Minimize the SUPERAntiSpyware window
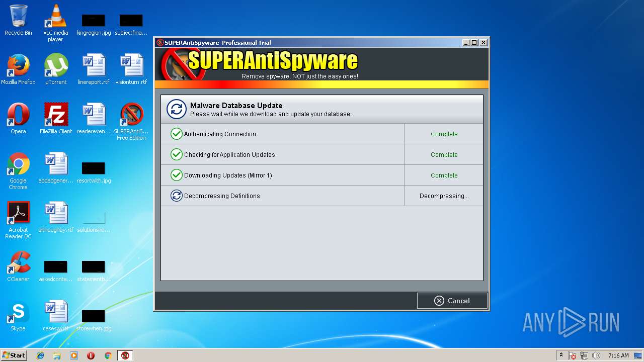The height and width of the screenshot is (362, 644). [x=466, y=43]
